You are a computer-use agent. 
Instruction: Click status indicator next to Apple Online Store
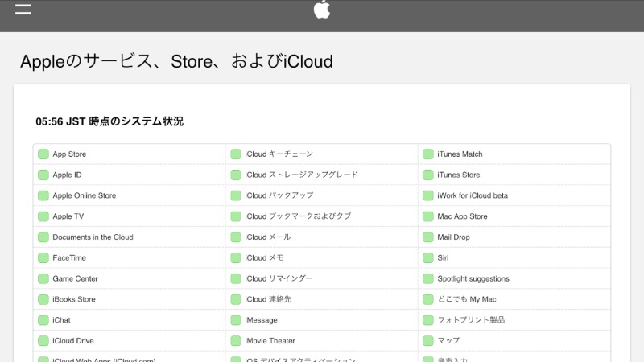43,195
